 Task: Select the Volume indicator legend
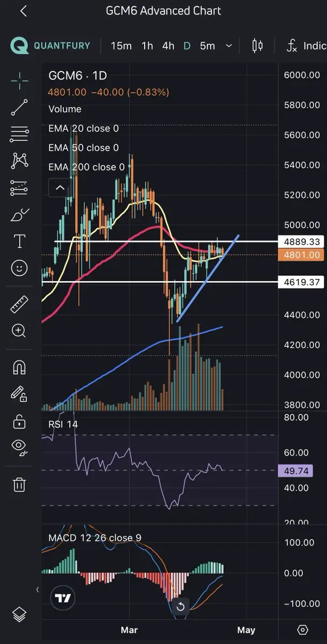(65, 109)
